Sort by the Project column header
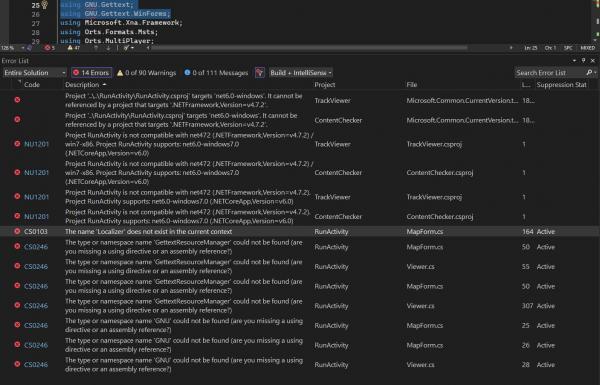600x385 pixels. point(324,85)
